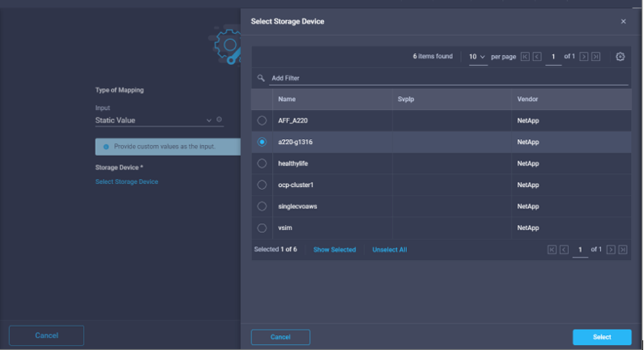Select the ocp-cluster1 radio button
This screenshot has height=350, width=644.
[x=262, y=185]
